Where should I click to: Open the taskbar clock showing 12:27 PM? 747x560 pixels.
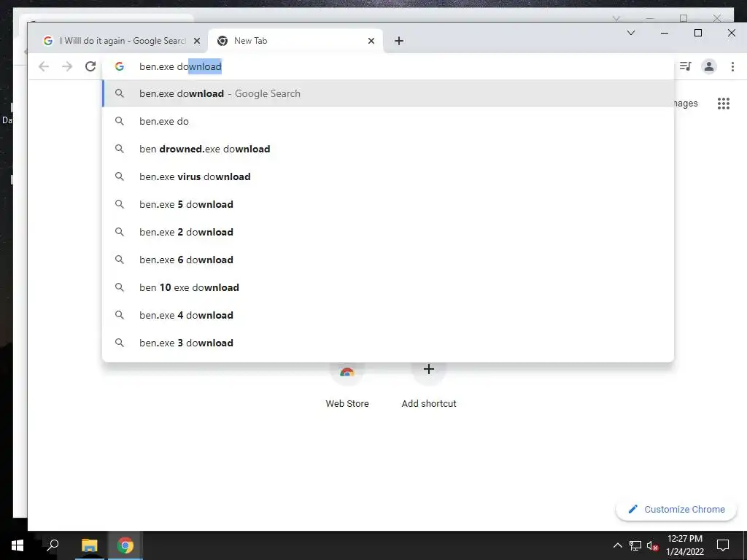pyautogui.click(x=685, y=545)
